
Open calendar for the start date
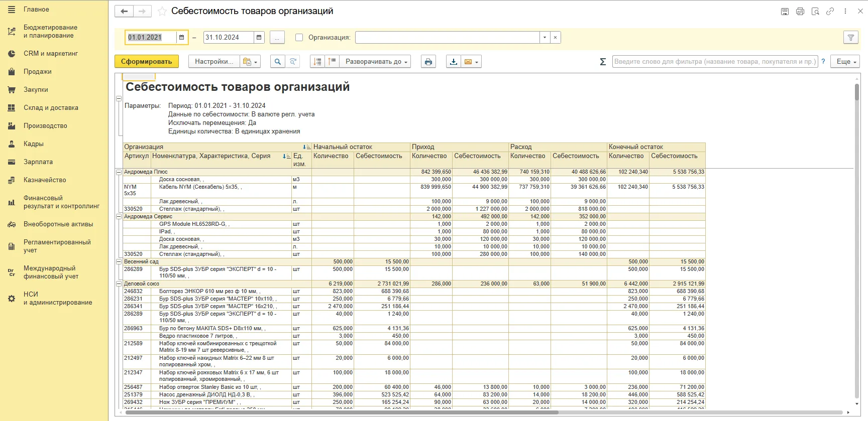coord(181,37)
